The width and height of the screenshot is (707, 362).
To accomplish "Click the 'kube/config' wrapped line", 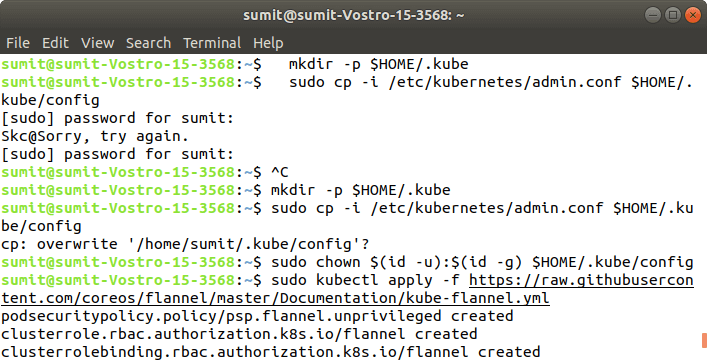I will coord(50,100).
